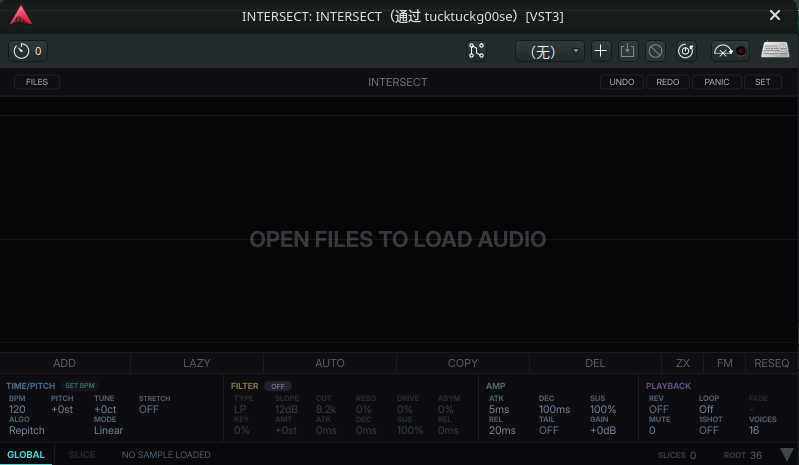Screen dimensions: 799x465
Task: Click the red Ardour logo icon
Action: tap(20, 15)
